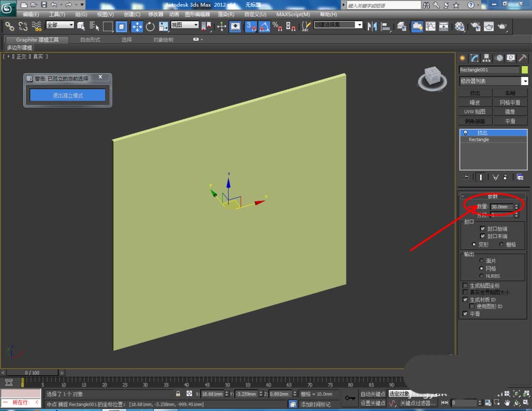Click the Configure Modifier Sets icon

coord(520,177)
